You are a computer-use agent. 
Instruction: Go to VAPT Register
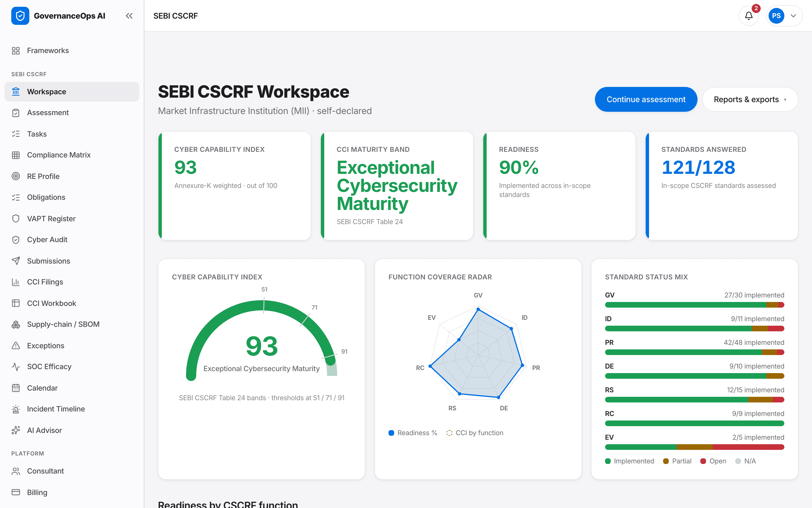pos(72,218)
